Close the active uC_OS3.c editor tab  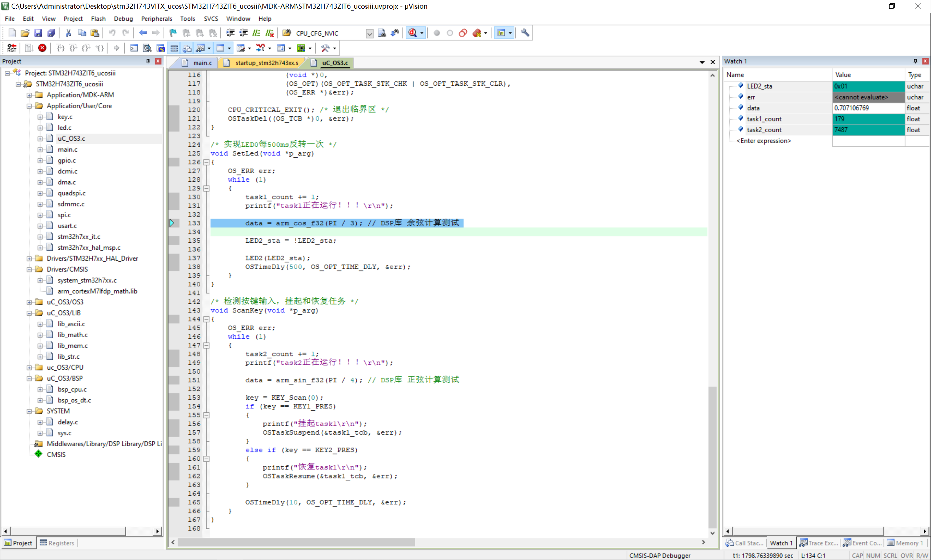(713, 62)
